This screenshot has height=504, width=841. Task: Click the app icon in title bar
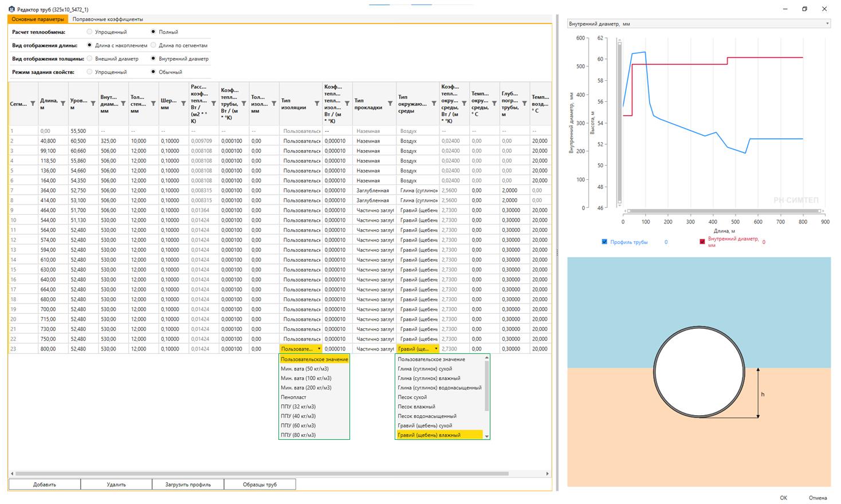(11, 9)
